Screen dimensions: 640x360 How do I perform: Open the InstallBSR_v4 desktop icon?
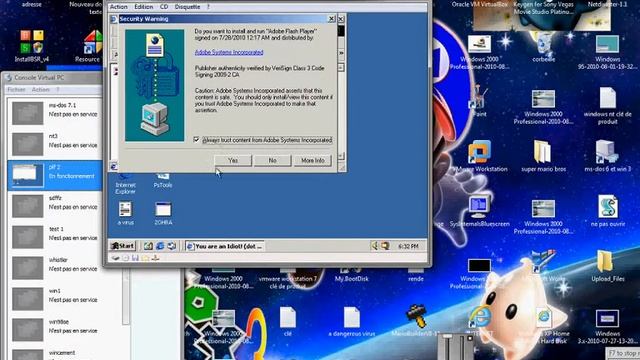[31, 46]
